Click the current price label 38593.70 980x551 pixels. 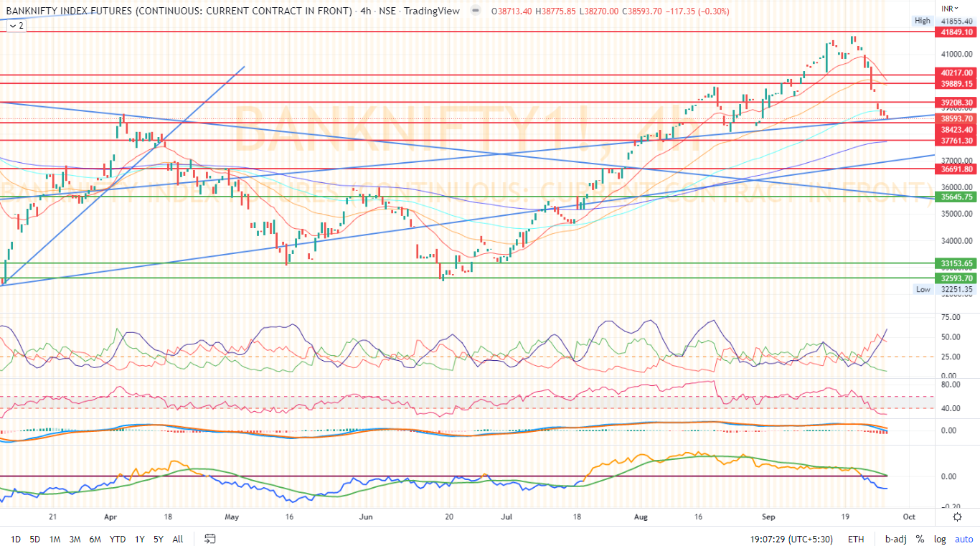point(956,118)
